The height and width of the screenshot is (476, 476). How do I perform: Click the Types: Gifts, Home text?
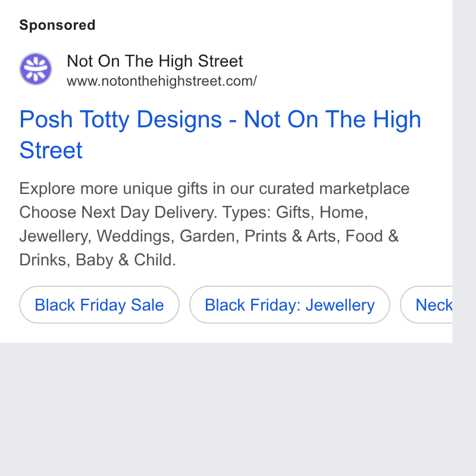tap(295, 212)
